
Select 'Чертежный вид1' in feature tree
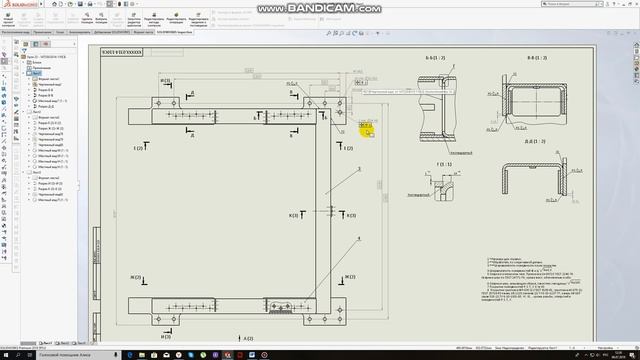click(x=50, y=84)
